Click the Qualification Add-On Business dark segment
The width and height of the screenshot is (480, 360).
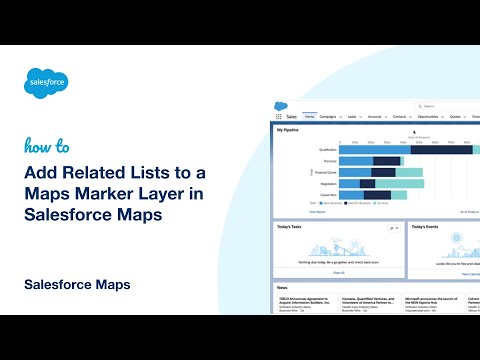(x=442, y=150)
